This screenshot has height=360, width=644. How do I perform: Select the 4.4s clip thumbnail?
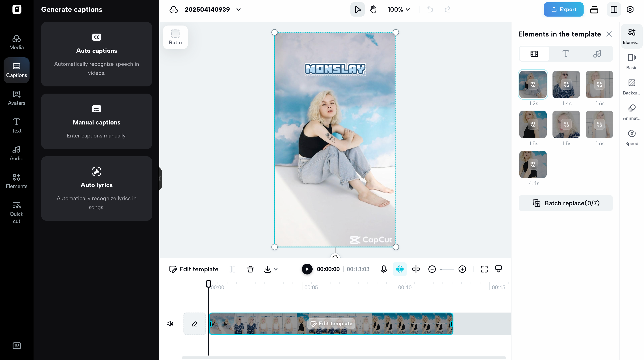click(x=533, y=164)
